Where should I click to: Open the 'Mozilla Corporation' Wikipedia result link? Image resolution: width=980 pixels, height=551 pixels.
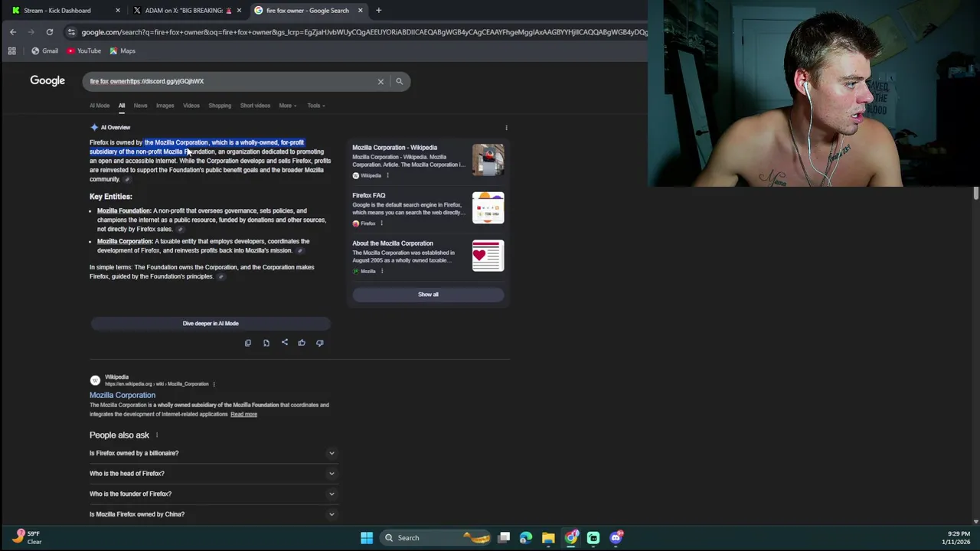tap(122, 396)
